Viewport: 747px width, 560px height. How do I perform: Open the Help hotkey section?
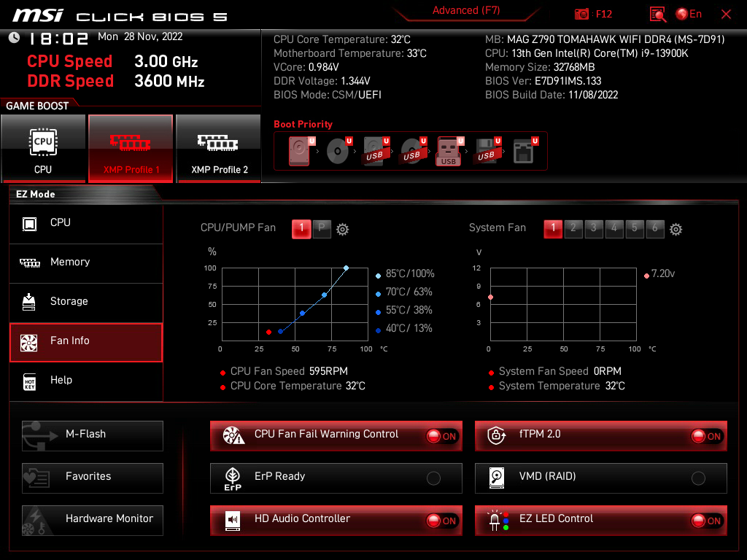[x=86, y=381]
